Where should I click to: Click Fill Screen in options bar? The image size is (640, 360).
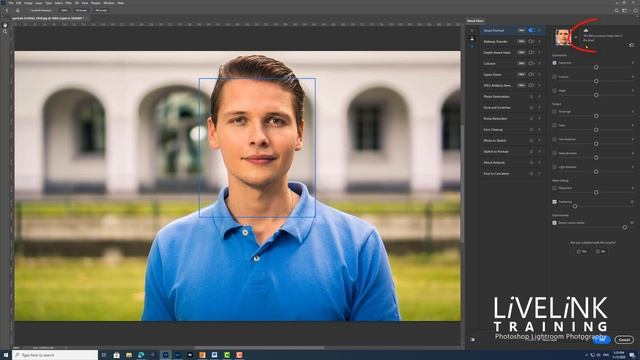[x=101, y=11]
